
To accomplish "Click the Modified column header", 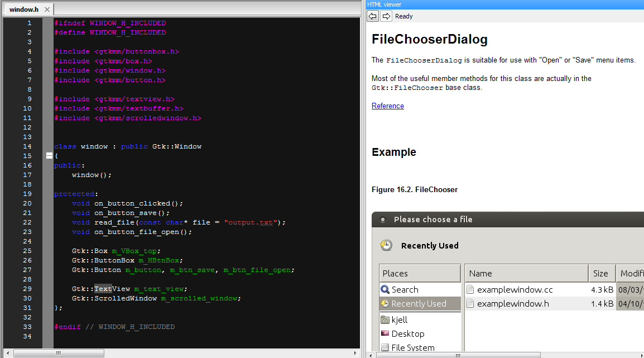I will pyautogui.click(x=630, y=273).
